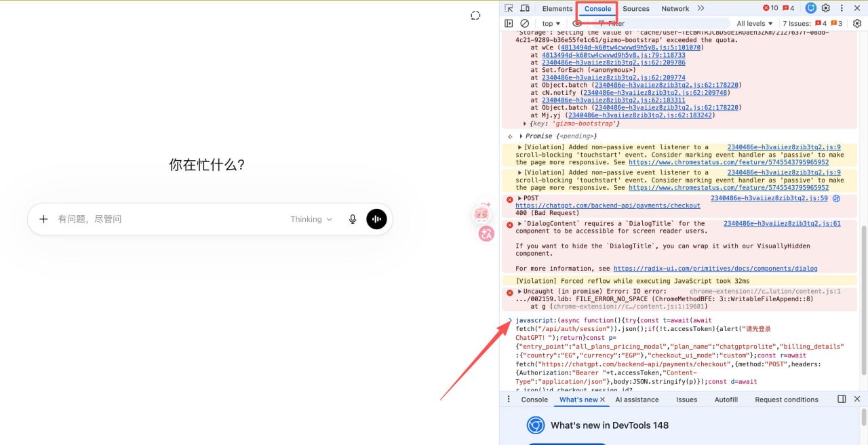Open the Thinking model selector dropdown
Screen dimensions: 868x445
(x=311, y=219)
